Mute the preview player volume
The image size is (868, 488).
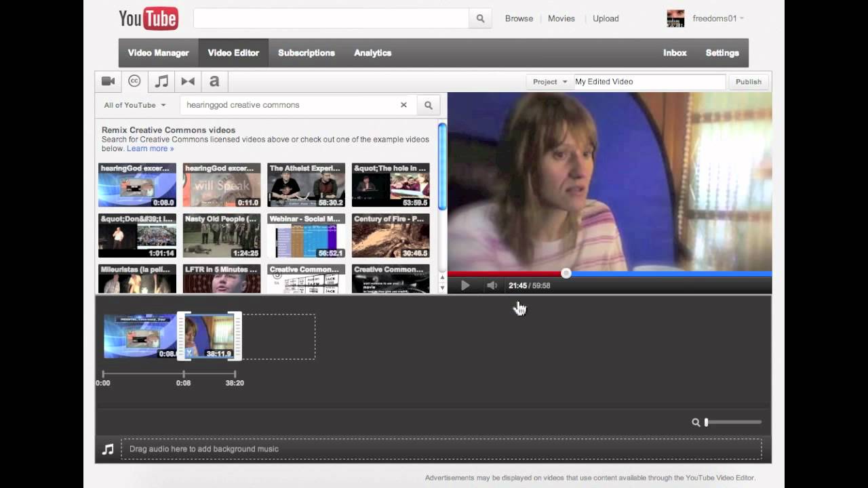pyautogui.click(x=492, y=285)
